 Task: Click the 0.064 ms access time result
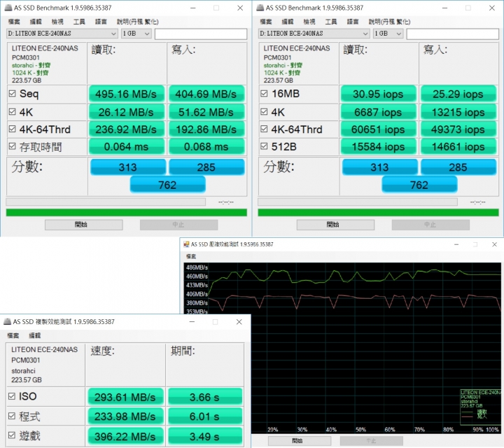126,146
